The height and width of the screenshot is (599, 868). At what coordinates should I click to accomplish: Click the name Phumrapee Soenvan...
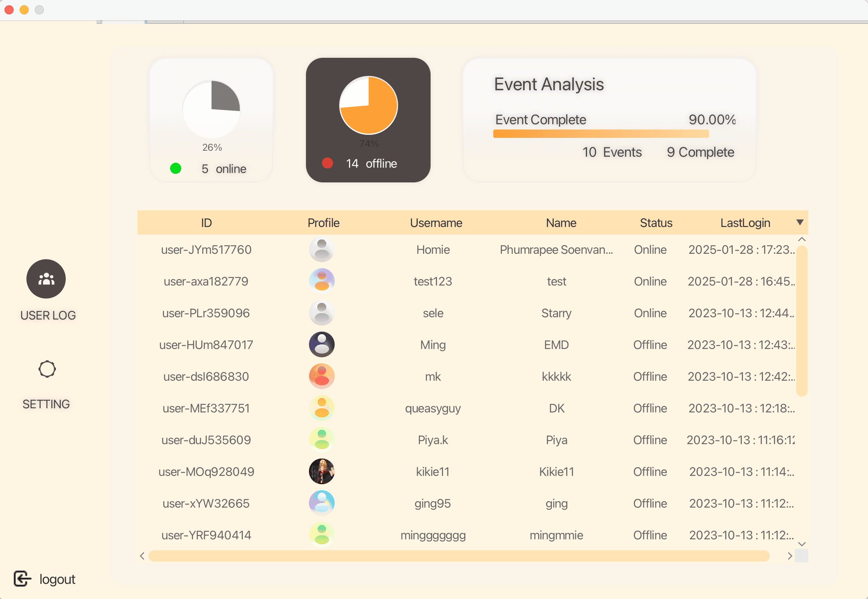(x=556, y=250)
